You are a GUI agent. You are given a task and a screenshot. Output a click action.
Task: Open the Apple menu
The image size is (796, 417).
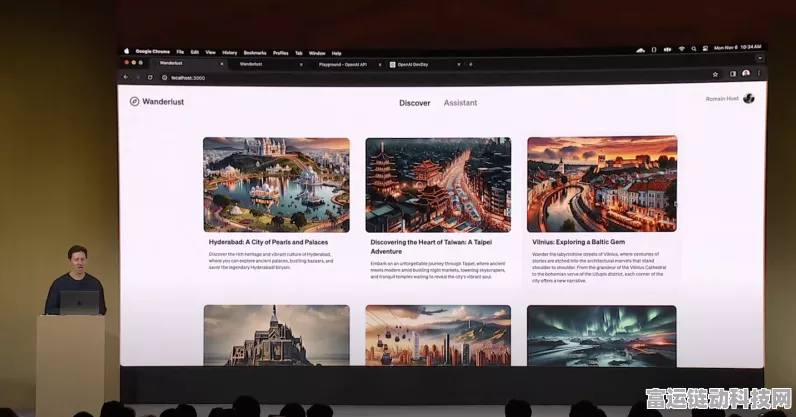[126, 51]
